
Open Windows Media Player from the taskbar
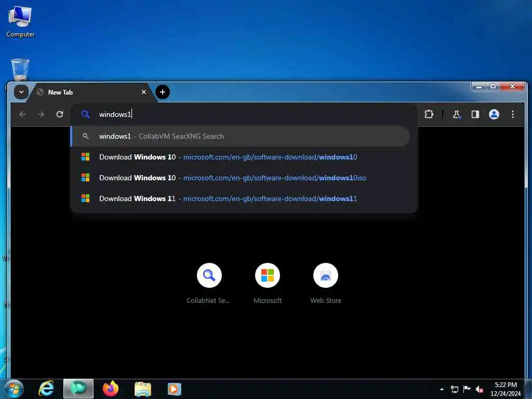pos(175,389)
